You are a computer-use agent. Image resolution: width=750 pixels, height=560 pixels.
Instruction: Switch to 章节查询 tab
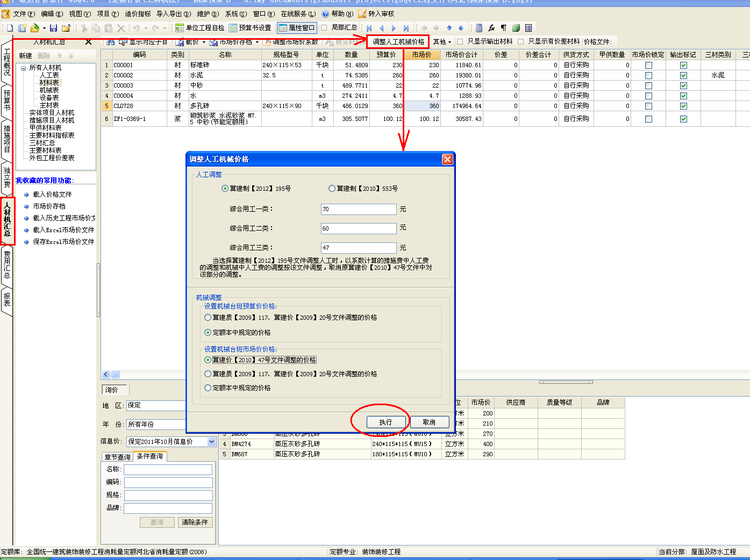pos(118,457)
